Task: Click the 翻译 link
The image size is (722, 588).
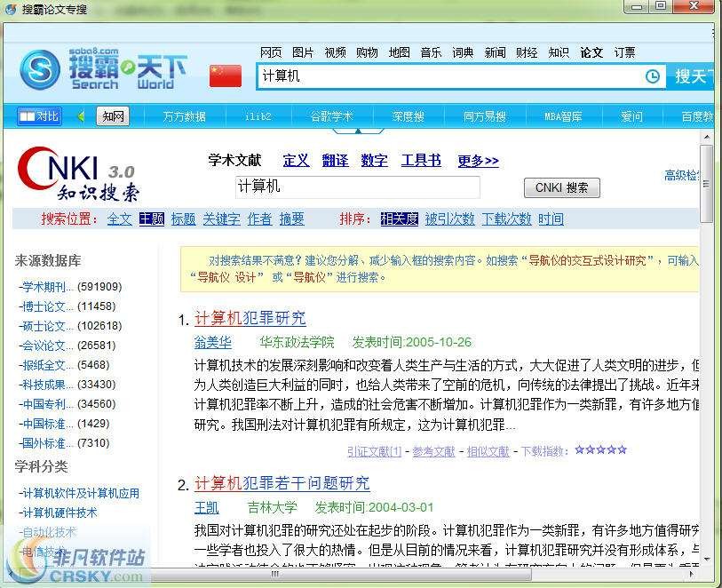Action: coord(335,160)
